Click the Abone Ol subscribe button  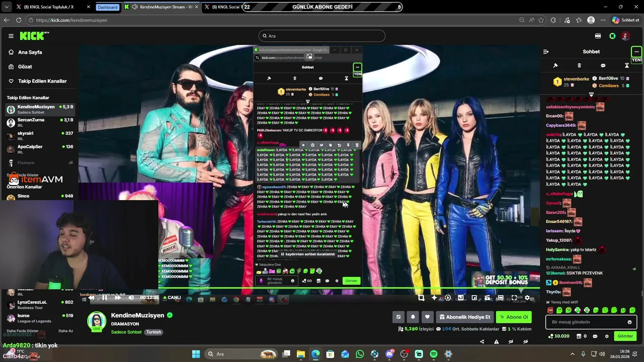click(x=514, y=317)
